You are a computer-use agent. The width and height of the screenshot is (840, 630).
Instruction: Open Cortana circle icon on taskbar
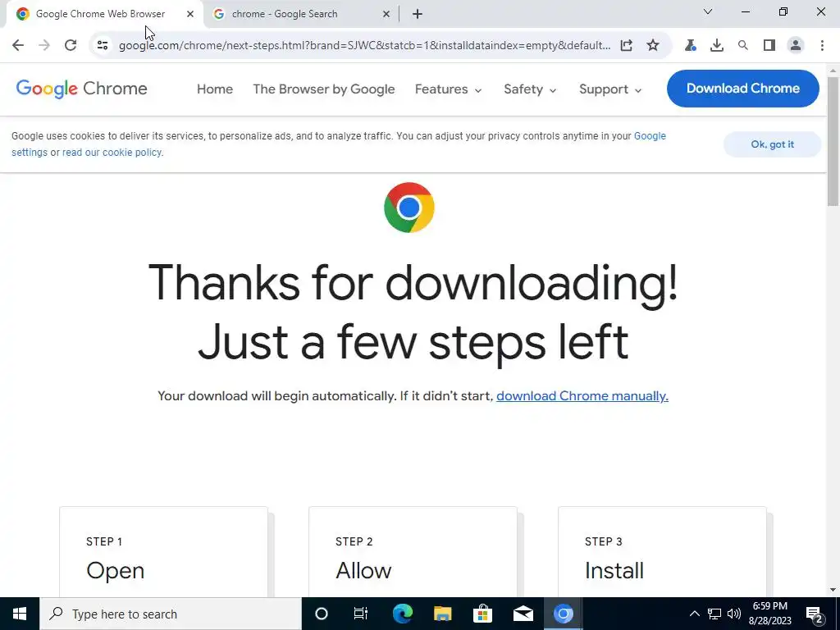click(321, 614)
